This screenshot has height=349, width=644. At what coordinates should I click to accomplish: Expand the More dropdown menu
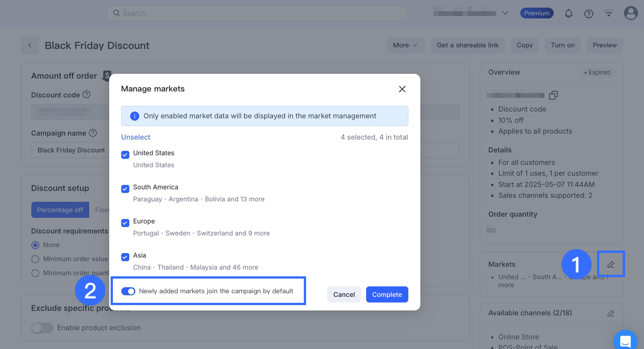click(x=405, y=45)
